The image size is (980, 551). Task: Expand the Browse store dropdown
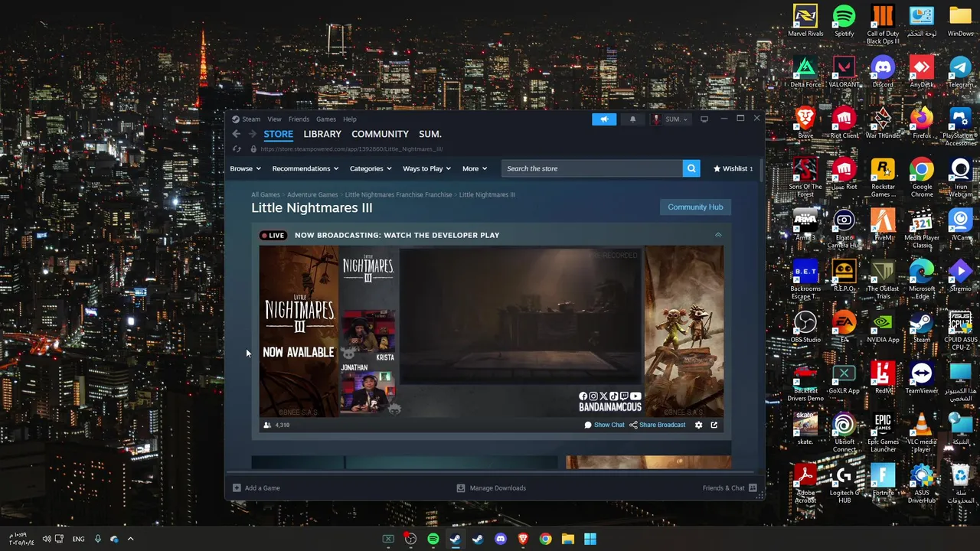[245, 168]
